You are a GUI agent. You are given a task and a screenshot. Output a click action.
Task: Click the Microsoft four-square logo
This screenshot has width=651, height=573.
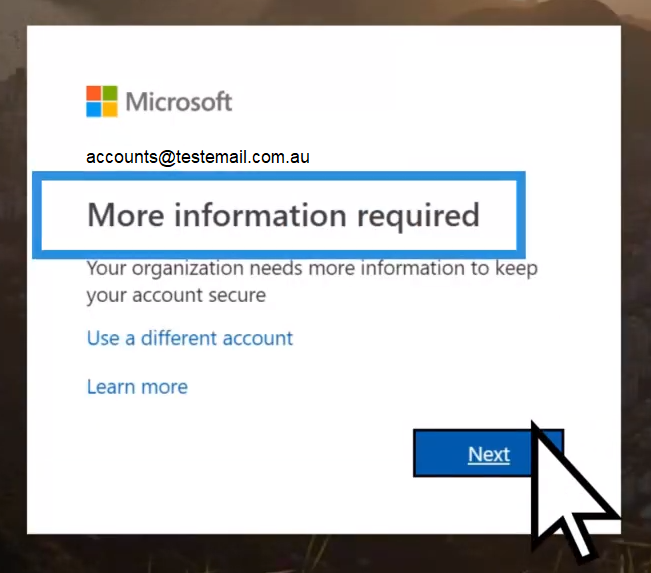[x=102, y=101]
